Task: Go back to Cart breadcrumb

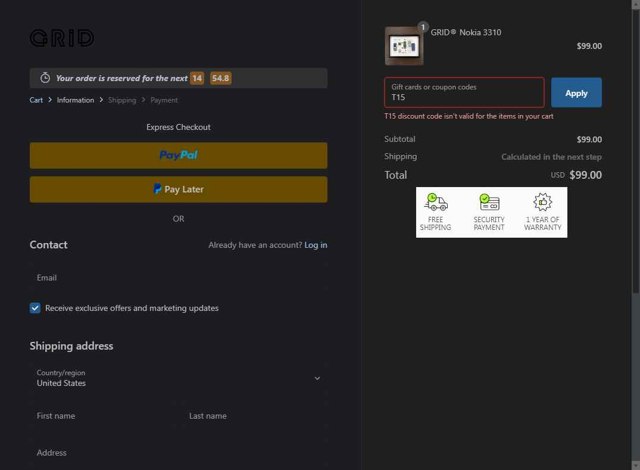Action: click(x=36, y=100)
